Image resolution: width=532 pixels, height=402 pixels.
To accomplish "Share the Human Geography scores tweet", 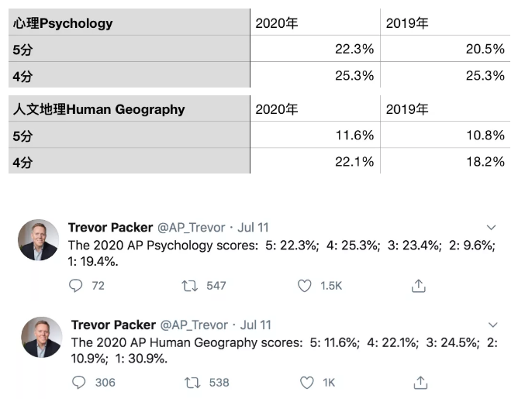I will (x=420, y=383).
